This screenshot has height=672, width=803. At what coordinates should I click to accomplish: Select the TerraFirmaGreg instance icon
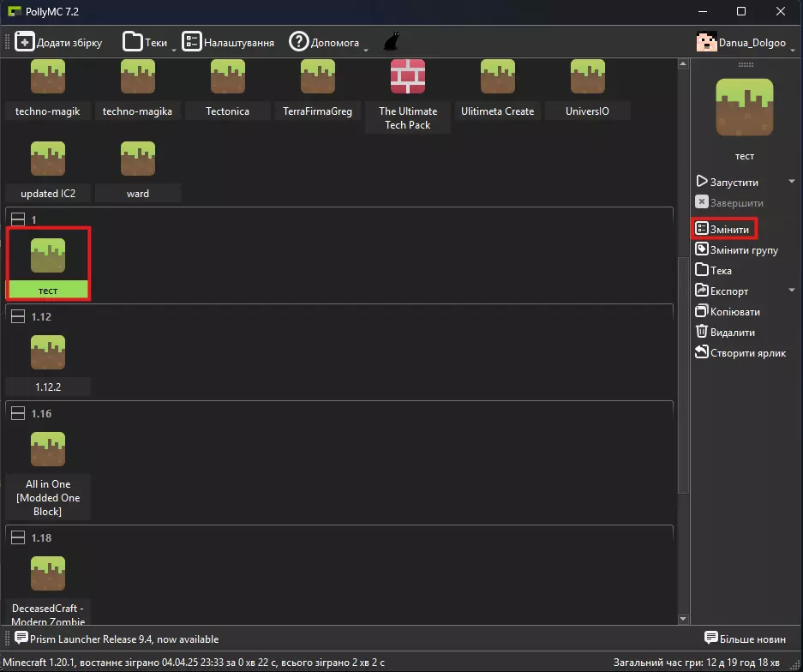coord(318,76)
